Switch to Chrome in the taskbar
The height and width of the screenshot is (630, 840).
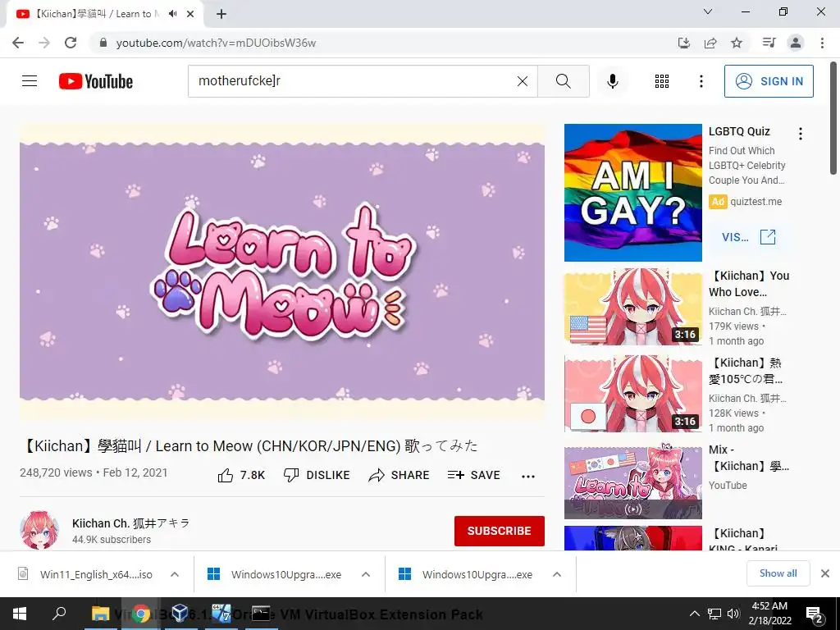tap(141, 614)
